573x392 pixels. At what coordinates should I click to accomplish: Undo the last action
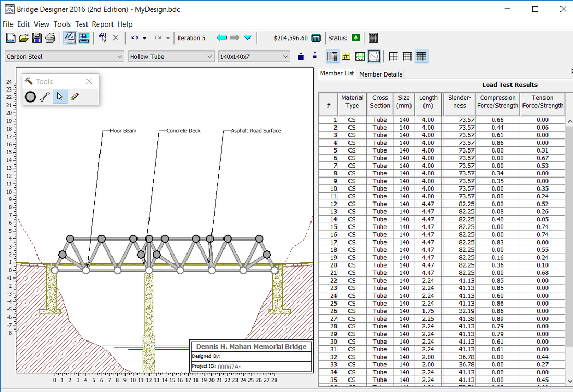[134, 37]
